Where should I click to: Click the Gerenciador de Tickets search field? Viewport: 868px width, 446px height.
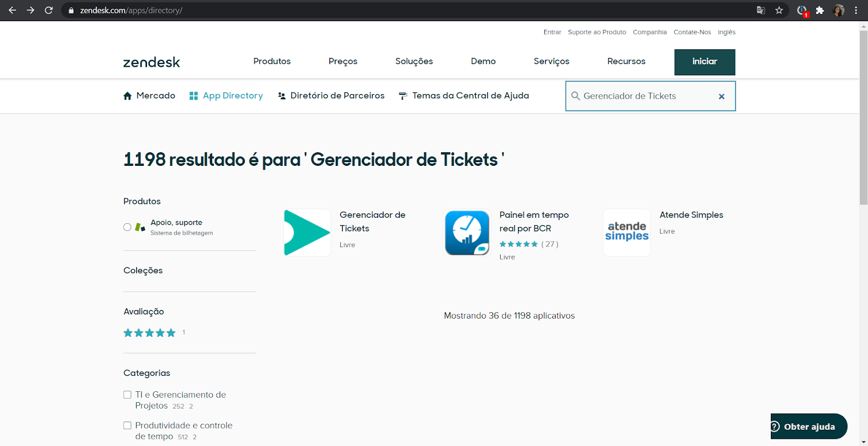[x=650, y=96]
